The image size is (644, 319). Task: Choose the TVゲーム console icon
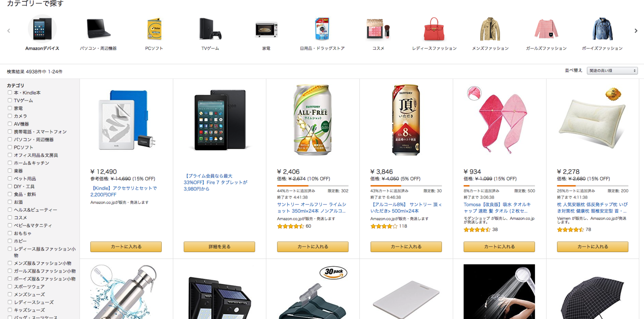(x=210, y=29)
